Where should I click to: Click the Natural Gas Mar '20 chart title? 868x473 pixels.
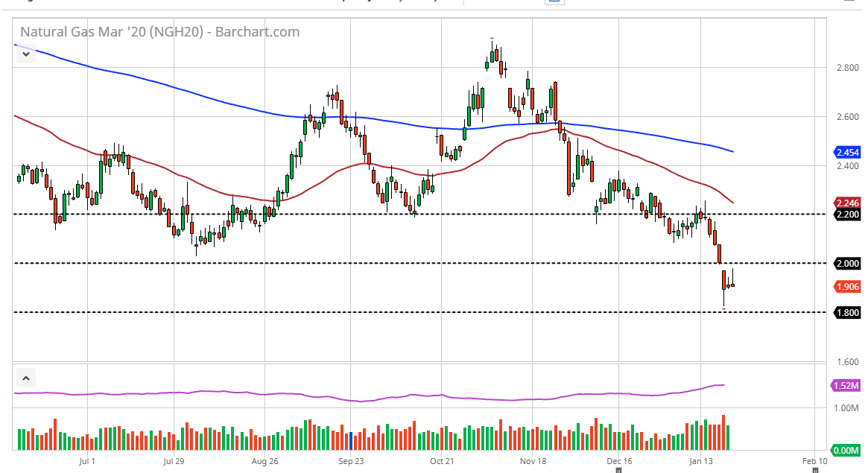[159, 32]
